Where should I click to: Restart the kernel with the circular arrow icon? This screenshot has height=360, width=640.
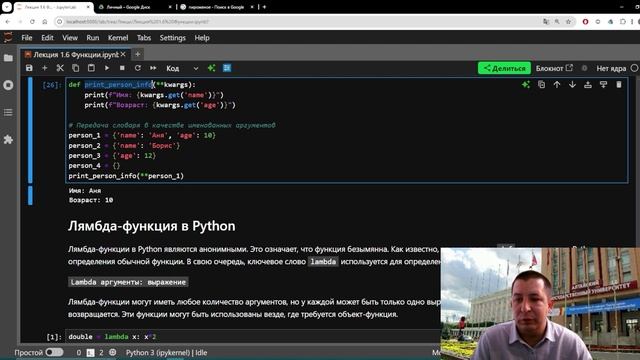138,68
